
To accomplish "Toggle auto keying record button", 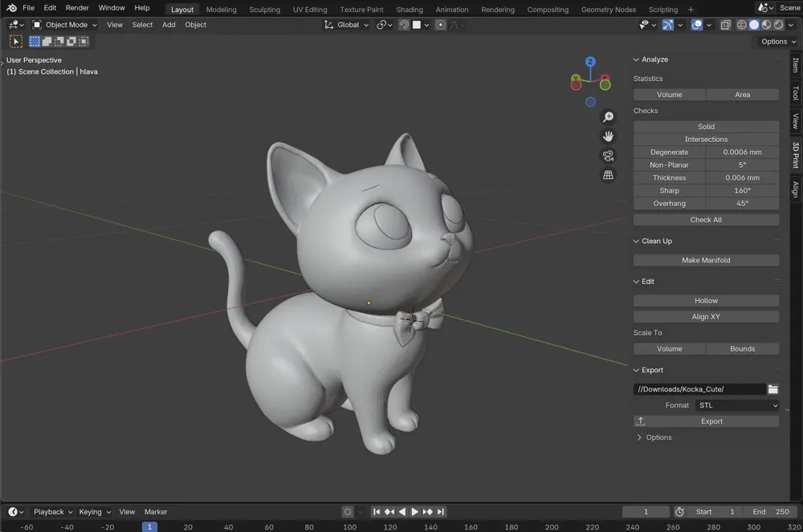I will (x=348, y=512).
